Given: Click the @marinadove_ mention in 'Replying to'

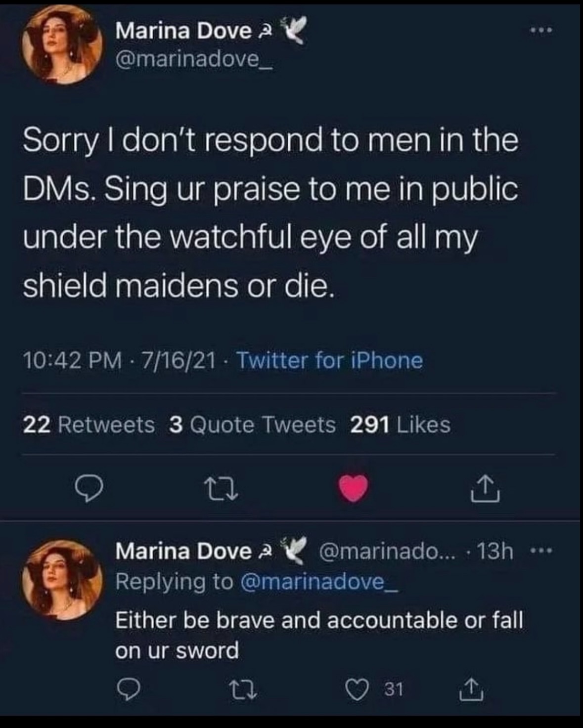Looking at the screenshot, I should pyautogui.click(x=318, y=582).
